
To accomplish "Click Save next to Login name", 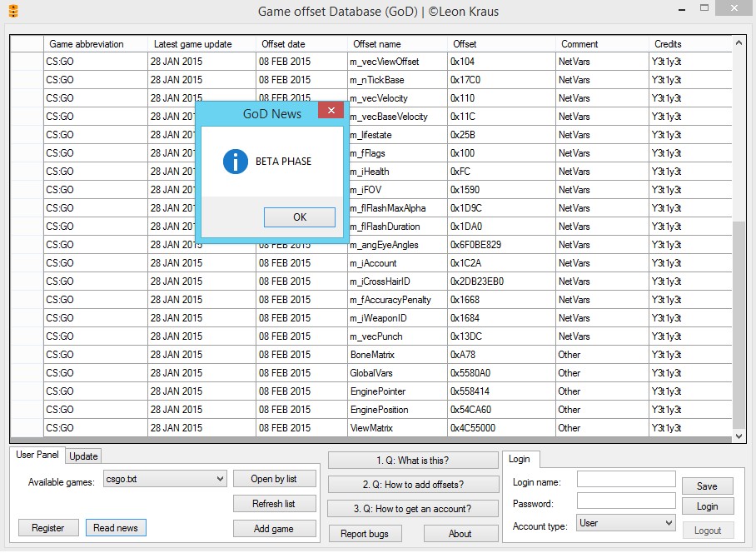I will point(708,486).
